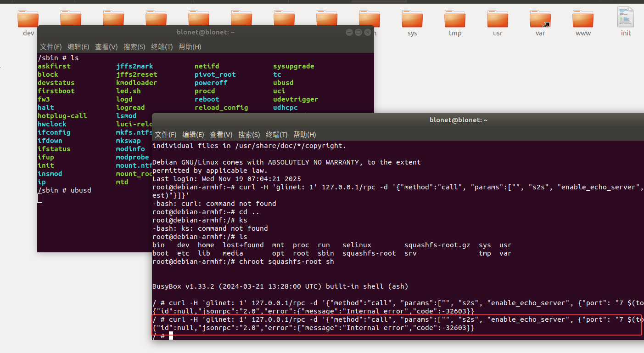Open 帮助(H) menu in front terminal
644x353 pixels.
click(x=305, y=135)
